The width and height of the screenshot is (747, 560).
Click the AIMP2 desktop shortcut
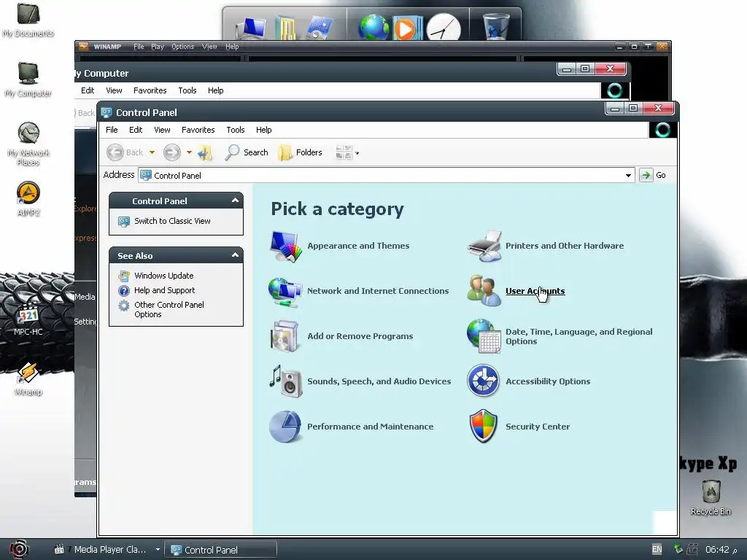click(28, 199)
